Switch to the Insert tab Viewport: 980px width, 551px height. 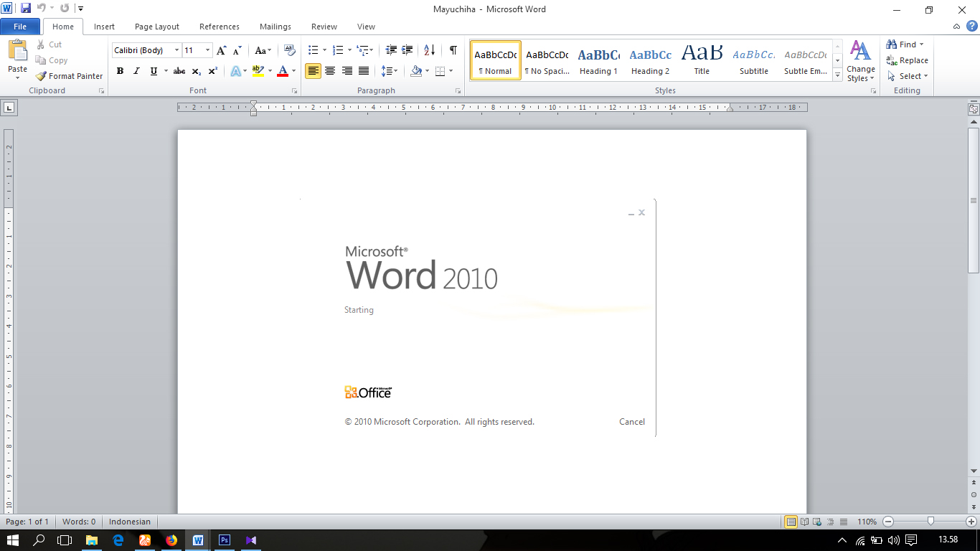click(104, 27)
